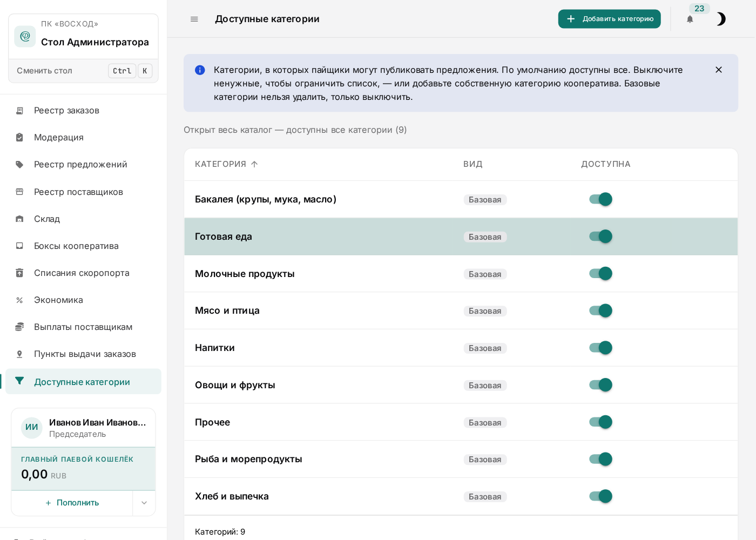Screen dimensions: 756x540
Task: Open the hamburger navigation menu
Action: (x=194, y=19)
